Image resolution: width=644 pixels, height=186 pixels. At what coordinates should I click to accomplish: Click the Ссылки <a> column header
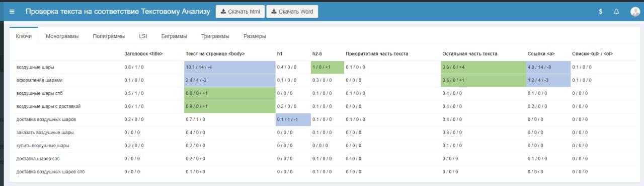tap(541, 53)
